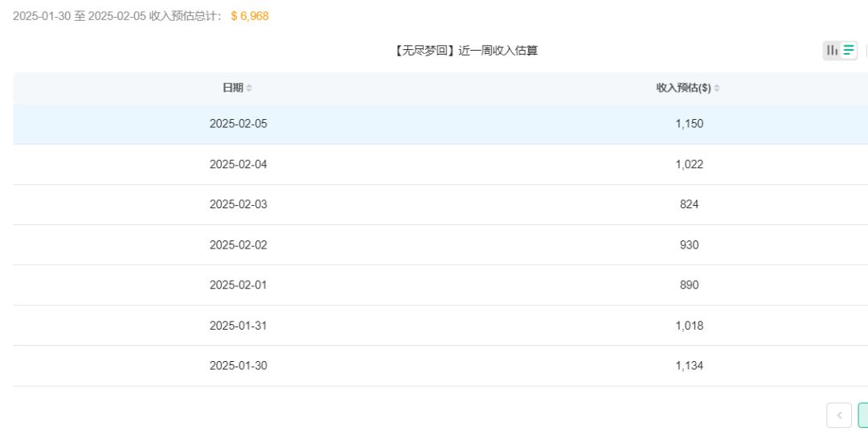Click the revenue value 824
The height and width of the screenshot is (431, 868).
click(690, 204)
